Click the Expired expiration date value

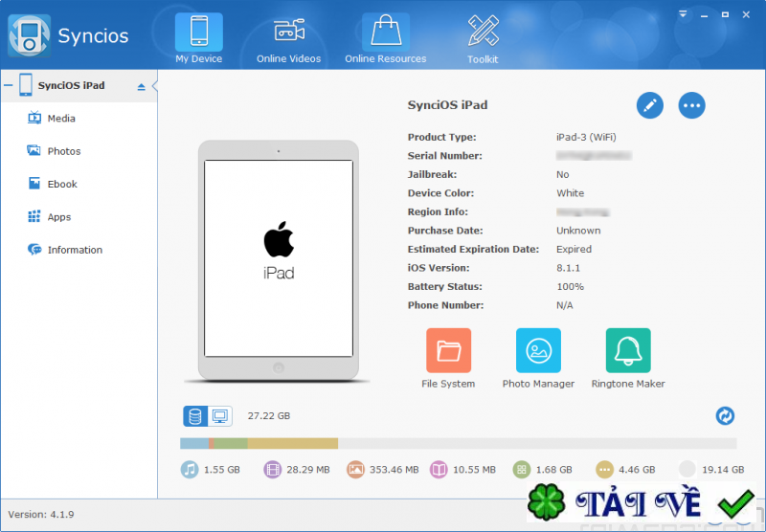[x=574, y=250]
